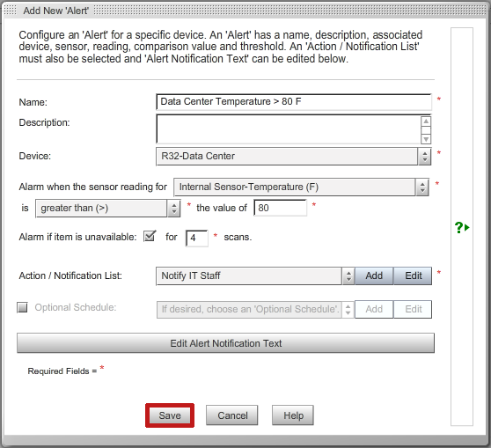Click Add next to Notification List
Screen dimensions: 491x448
tap(374, 276)
